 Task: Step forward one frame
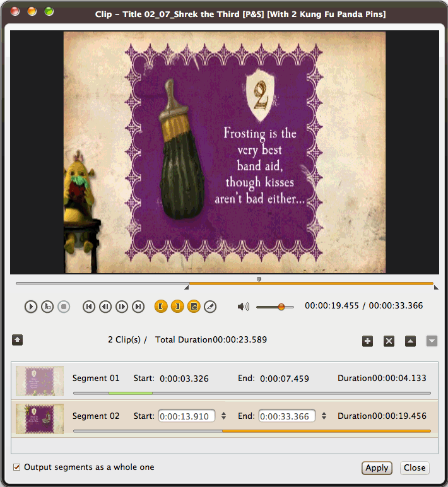pyautogui.click(x=122, y=307)
